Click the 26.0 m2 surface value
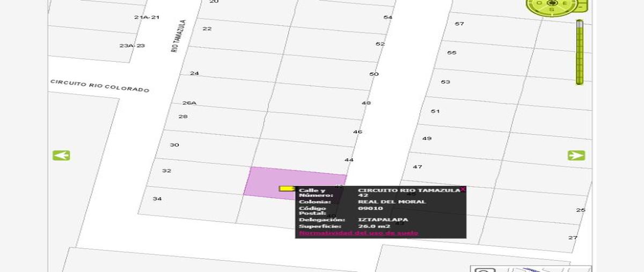 click(x=374, y=226)
